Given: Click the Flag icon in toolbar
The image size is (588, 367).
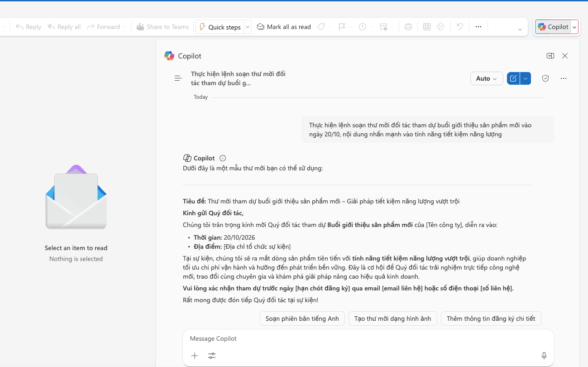Looking at the screenshot, I should coord(342,27).
